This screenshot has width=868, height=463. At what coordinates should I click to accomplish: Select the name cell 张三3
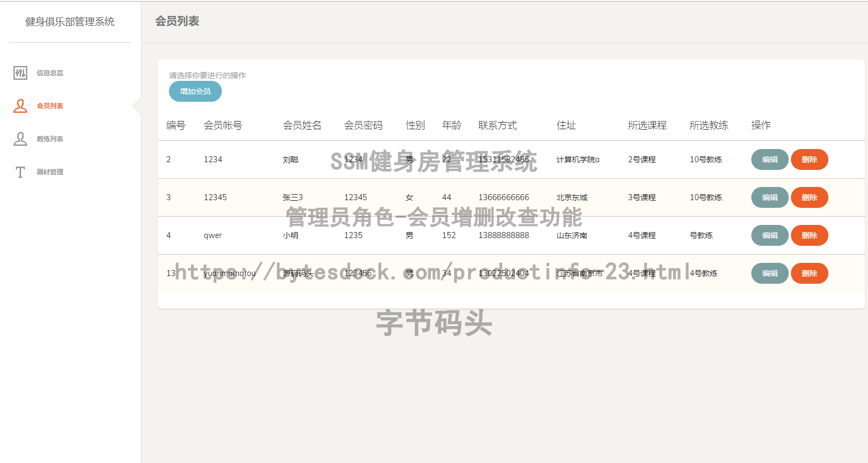[x=293, y=197]
